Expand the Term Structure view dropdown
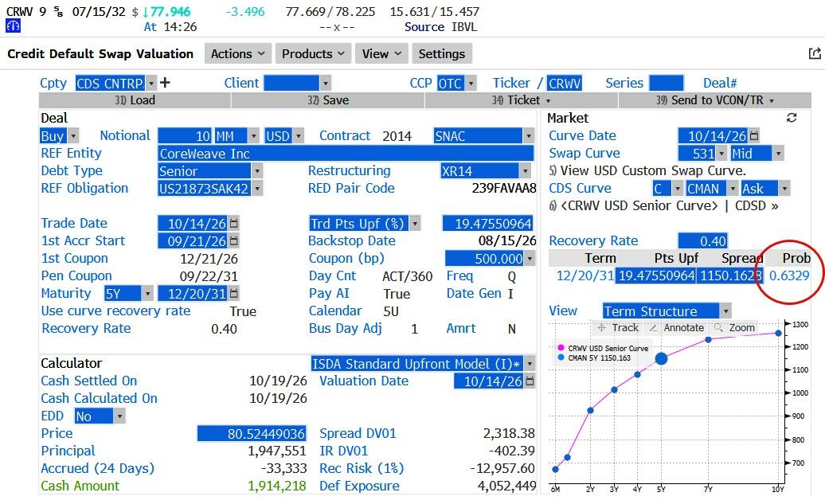825x504 pixels. 726,311
